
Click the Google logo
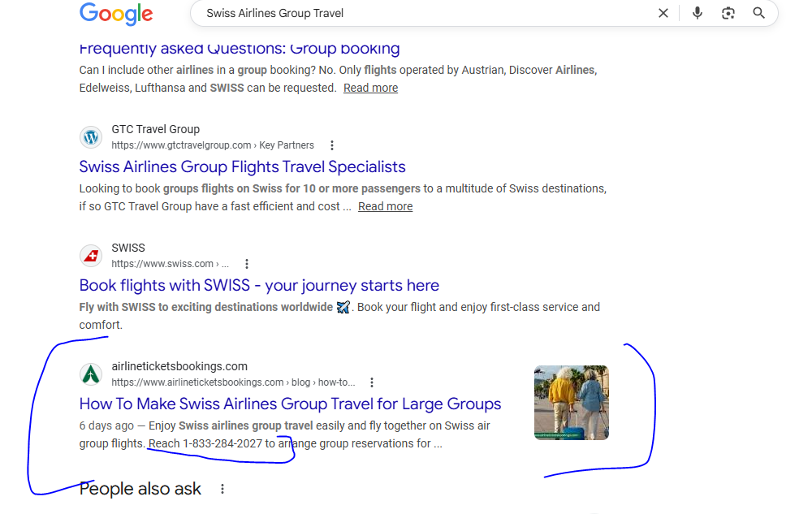pos(116,14)
